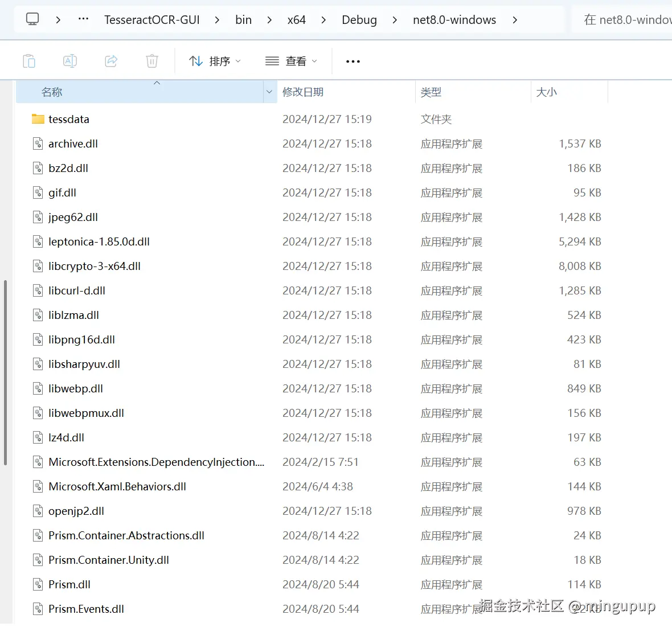The height and width of the screenshot is (631, 672).
Task: Click the Rename toolbar icon
Action: (x=70, y=62)
